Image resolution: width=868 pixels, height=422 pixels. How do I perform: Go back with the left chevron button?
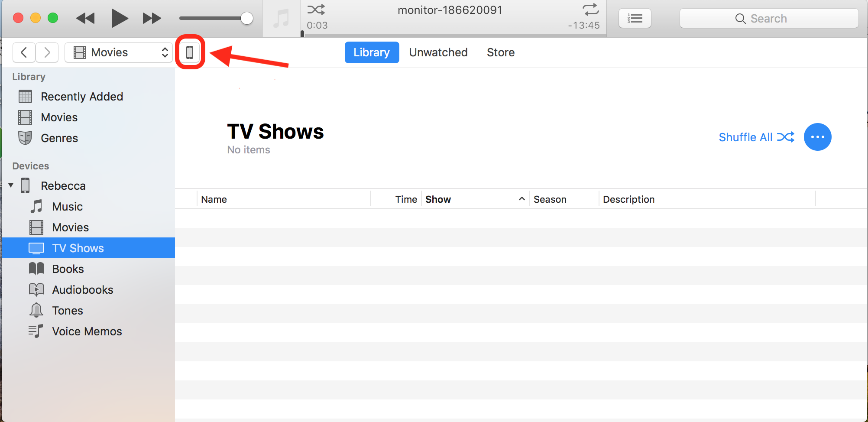click(24, 52)
